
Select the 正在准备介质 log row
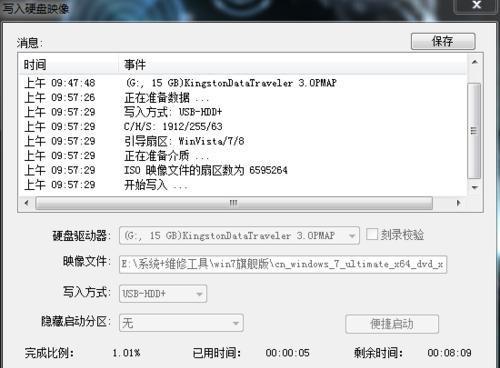pos(243,156)
